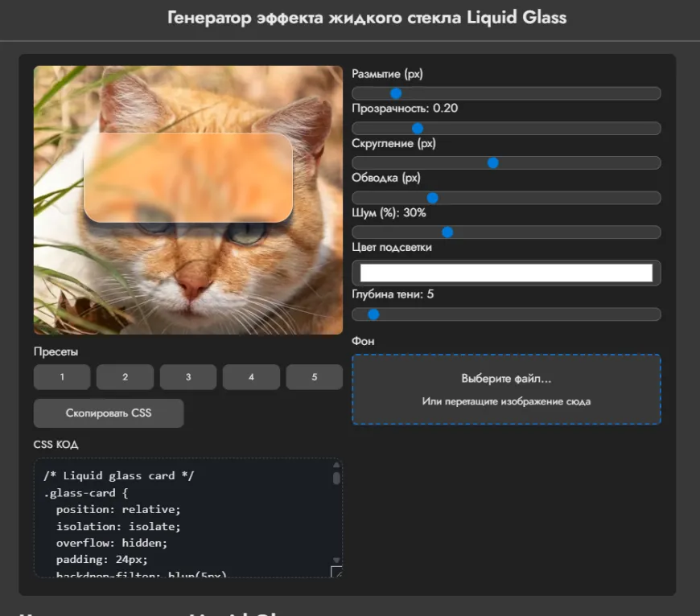The width and height of the screenshot is (700, 616).
Task: Click the right end of Размытие slider track
Action: [656, 93]
